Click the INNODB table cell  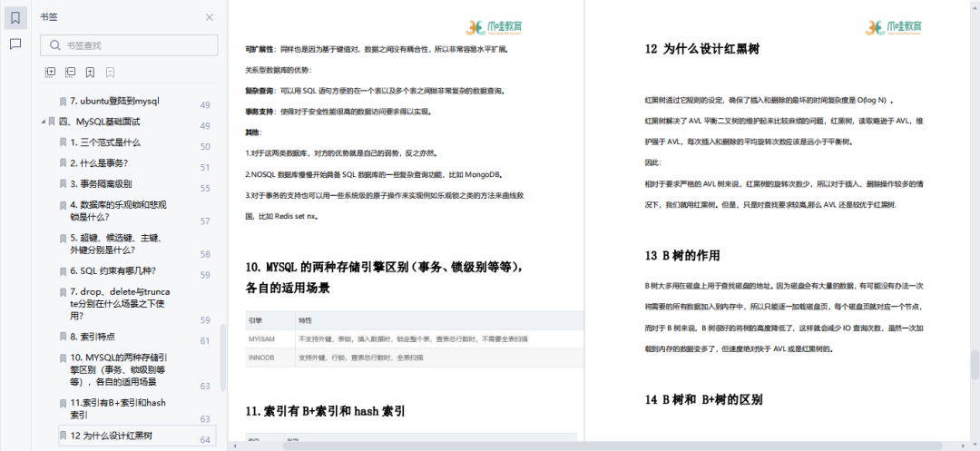point(269,358)
